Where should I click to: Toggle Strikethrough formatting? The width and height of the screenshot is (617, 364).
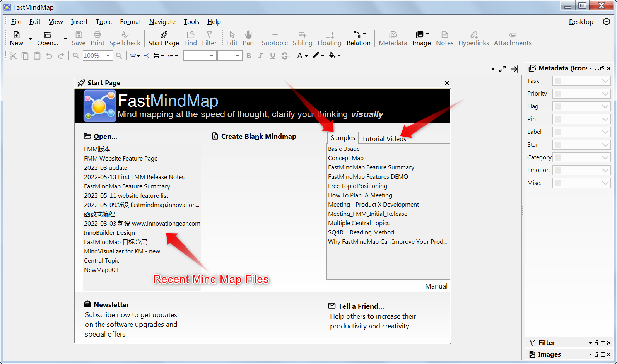point(285,56)
